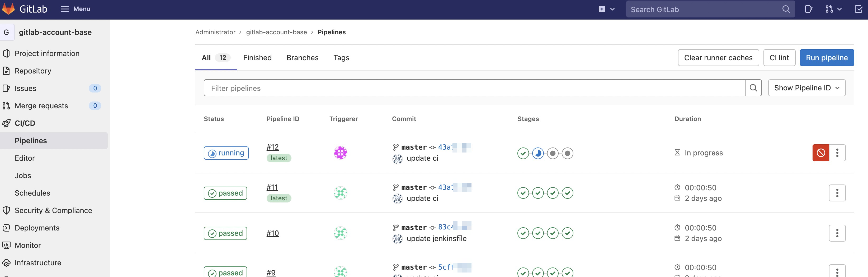868x277 pixels.
Task: Click the running stage icon of pipeline #12
Action: pos(538,153)
